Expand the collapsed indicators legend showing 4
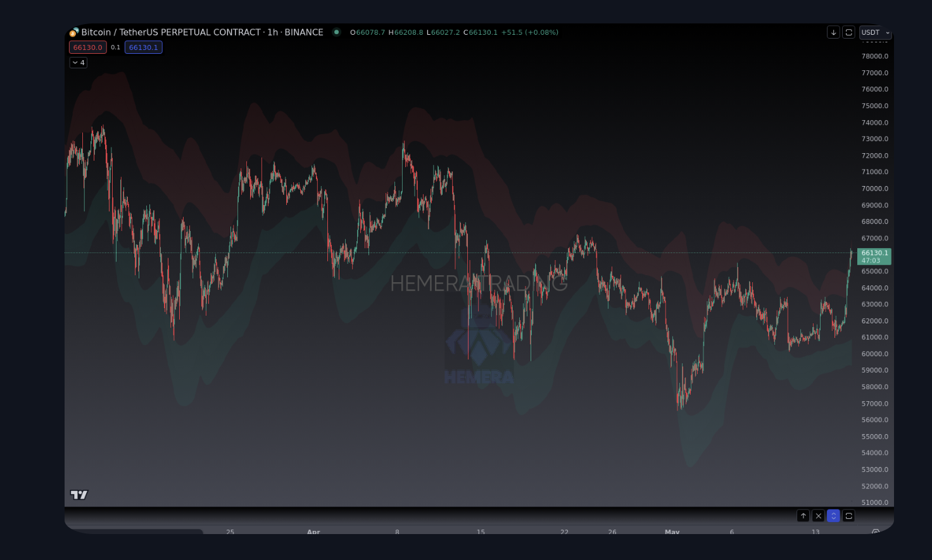The width and height of the screenshot is (932, 560). coord(79,63)
